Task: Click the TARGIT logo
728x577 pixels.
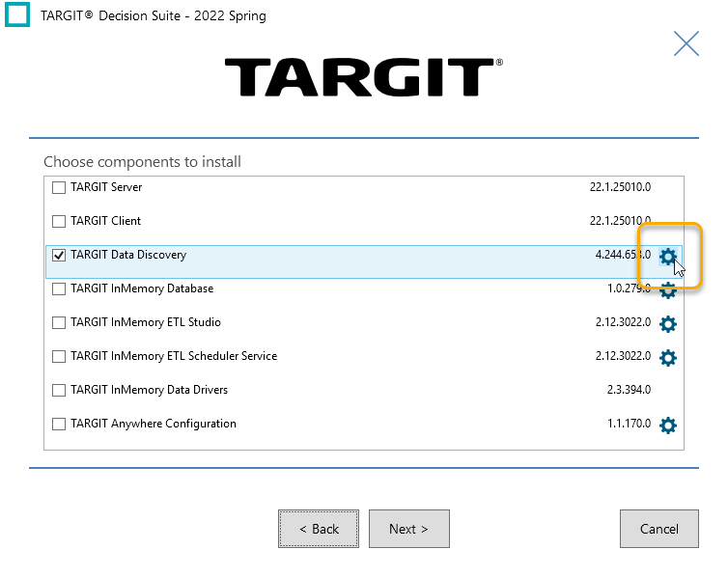Action: coord(364,76)
